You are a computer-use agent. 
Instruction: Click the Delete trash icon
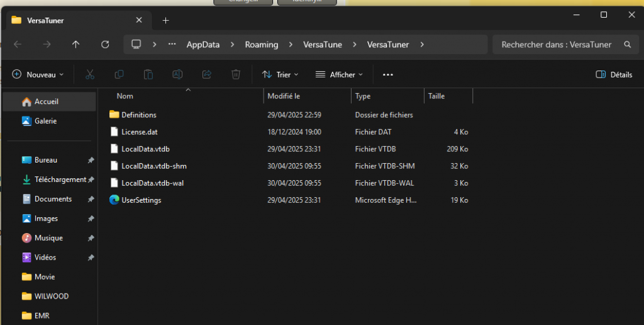coord(236,74)
